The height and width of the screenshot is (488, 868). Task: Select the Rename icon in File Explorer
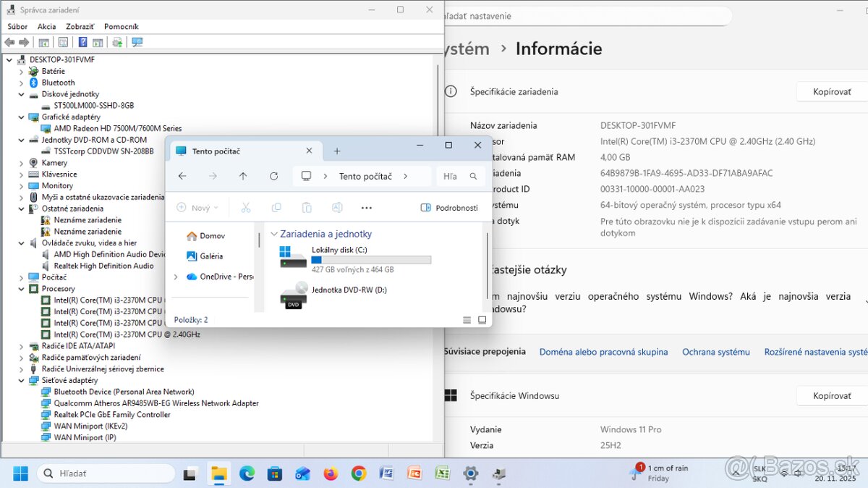(336, 207)
